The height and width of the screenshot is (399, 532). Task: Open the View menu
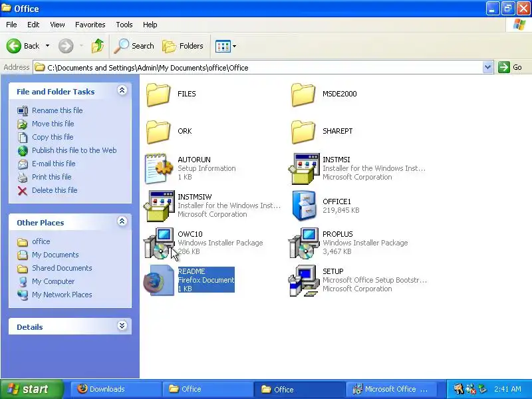click(x=57, y=25)
